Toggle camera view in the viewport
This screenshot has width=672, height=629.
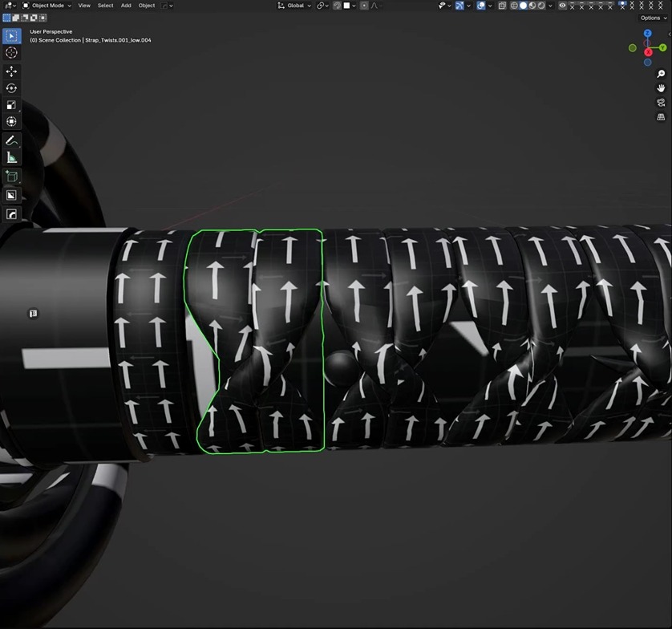[661, 103]
